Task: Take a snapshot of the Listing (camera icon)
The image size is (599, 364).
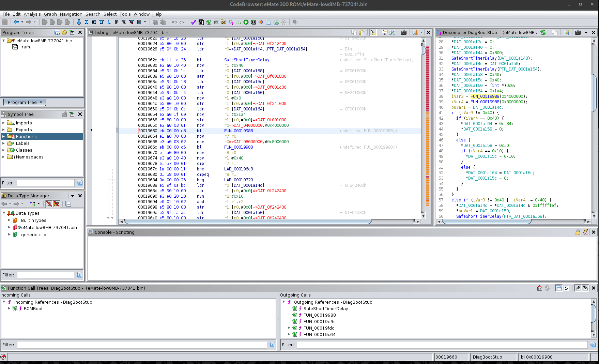Action: 404,32
